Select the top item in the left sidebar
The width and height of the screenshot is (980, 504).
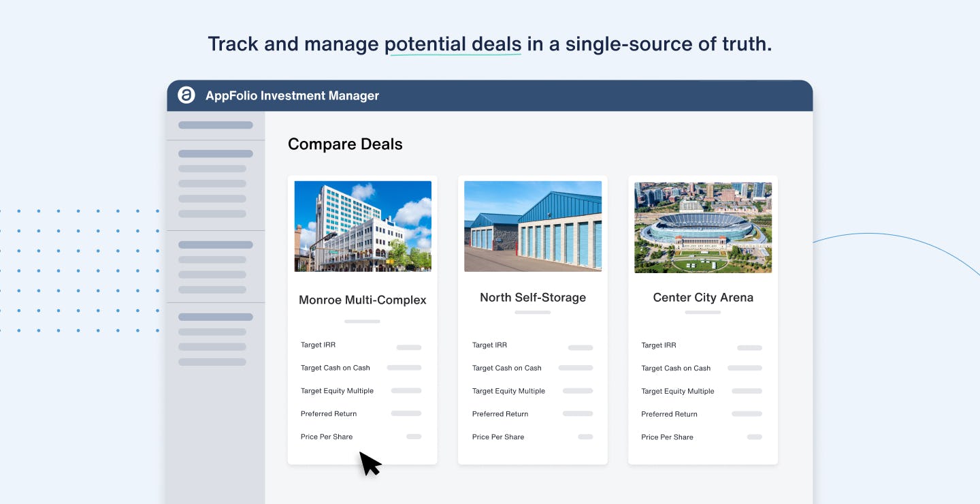coord(215,125)
